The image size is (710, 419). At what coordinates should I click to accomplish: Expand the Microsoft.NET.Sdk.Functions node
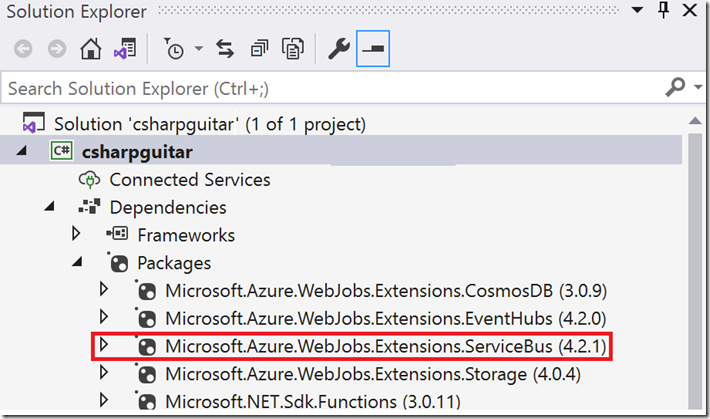[104, 400]
